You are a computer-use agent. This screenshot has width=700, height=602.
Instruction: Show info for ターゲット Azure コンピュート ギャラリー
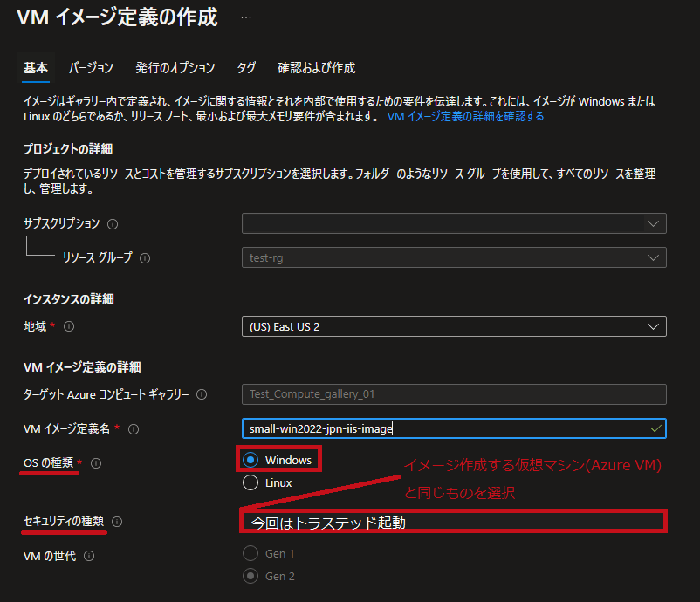tap(202, 394)
